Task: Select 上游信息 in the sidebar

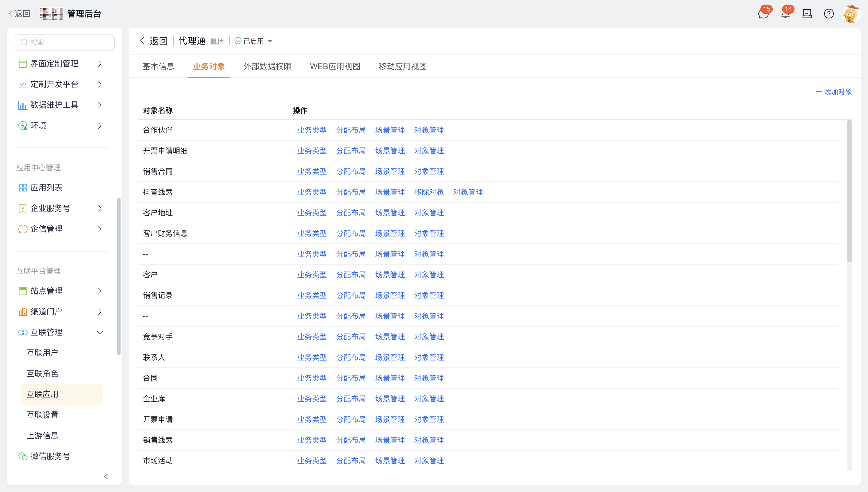Action: [42, 435]
